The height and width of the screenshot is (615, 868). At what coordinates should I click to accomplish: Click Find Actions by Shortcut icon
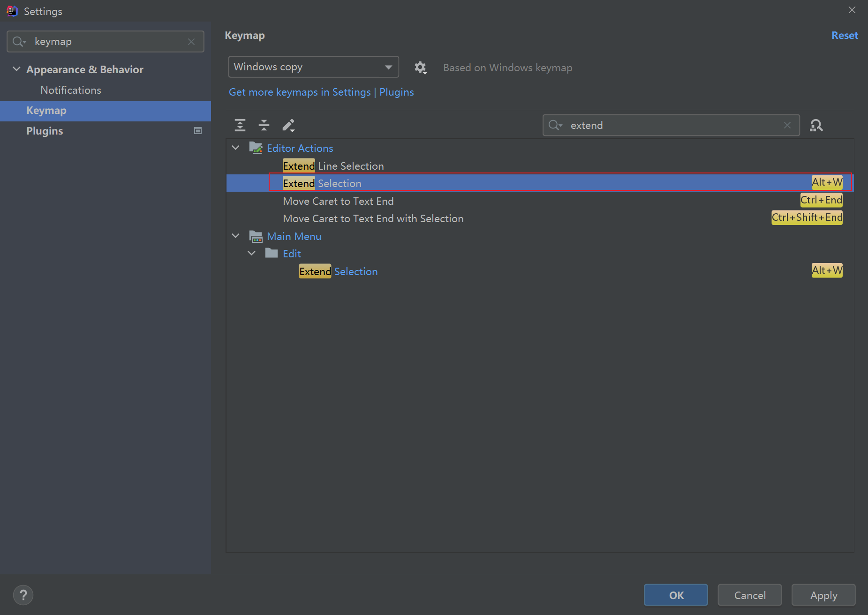click(x=816, y=125)
